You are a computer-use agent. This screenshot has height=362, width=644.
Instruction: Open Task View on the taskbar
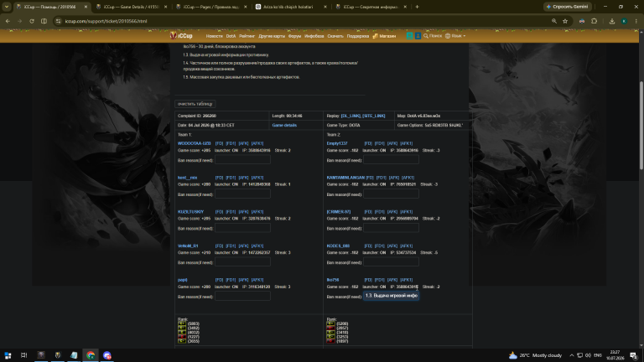point(23,355)
